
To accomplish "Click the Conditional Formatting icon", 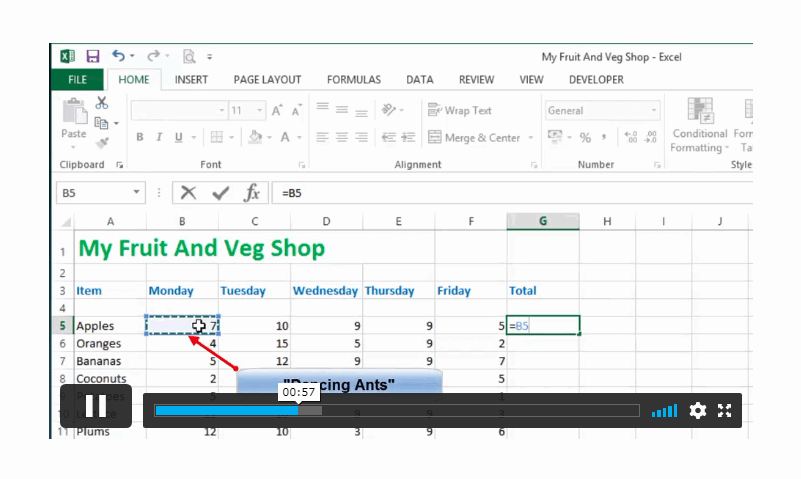I will coord(699,125).
